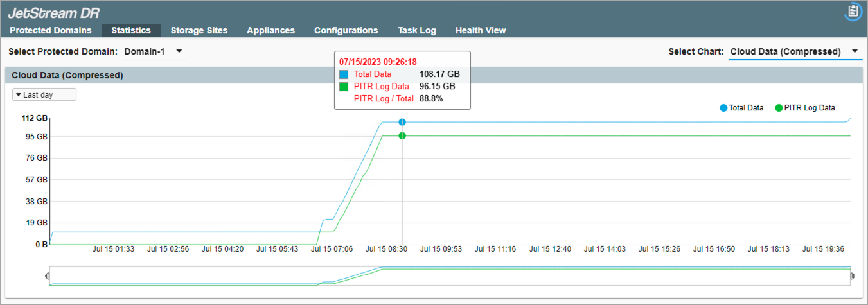This screenshot has height=305, width=868.
Task: Click the blue Total Data swatch in tooltip
Action: [344, 74]
